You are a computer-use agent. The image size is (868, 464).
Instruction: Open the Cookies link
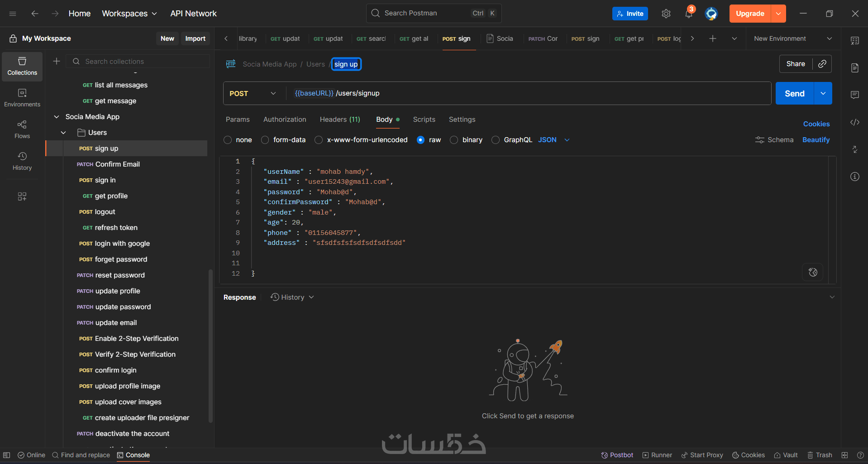coord(816,124)
